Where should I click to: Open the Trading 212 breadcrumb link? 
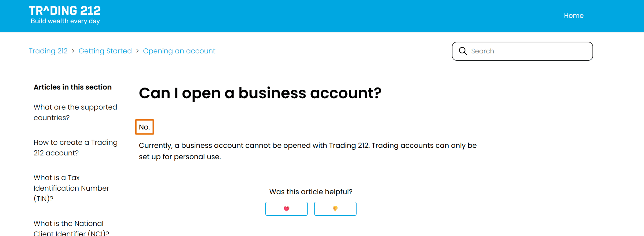click(x=48, y=51)
